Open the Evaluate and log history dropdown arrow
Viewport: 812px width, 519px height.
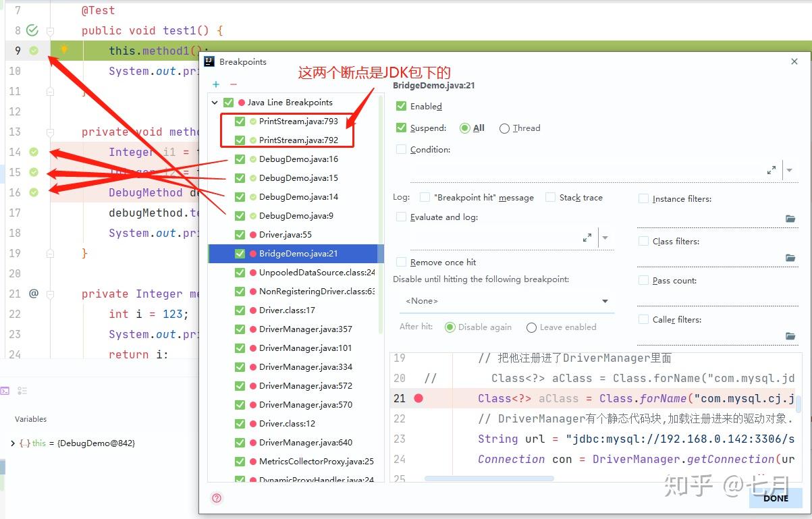coord(605,238)
